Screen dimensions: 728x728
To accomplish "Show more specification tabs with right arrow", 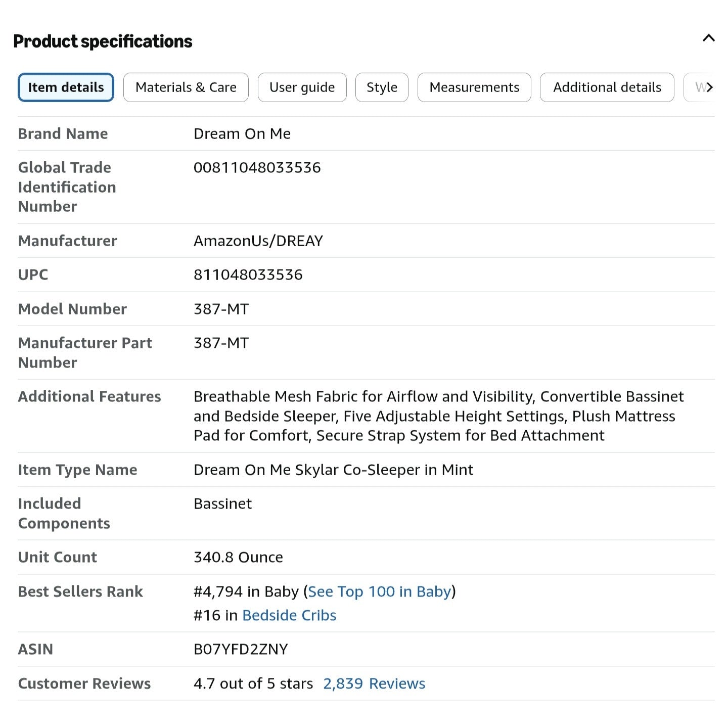I will [x=709, y=87].
